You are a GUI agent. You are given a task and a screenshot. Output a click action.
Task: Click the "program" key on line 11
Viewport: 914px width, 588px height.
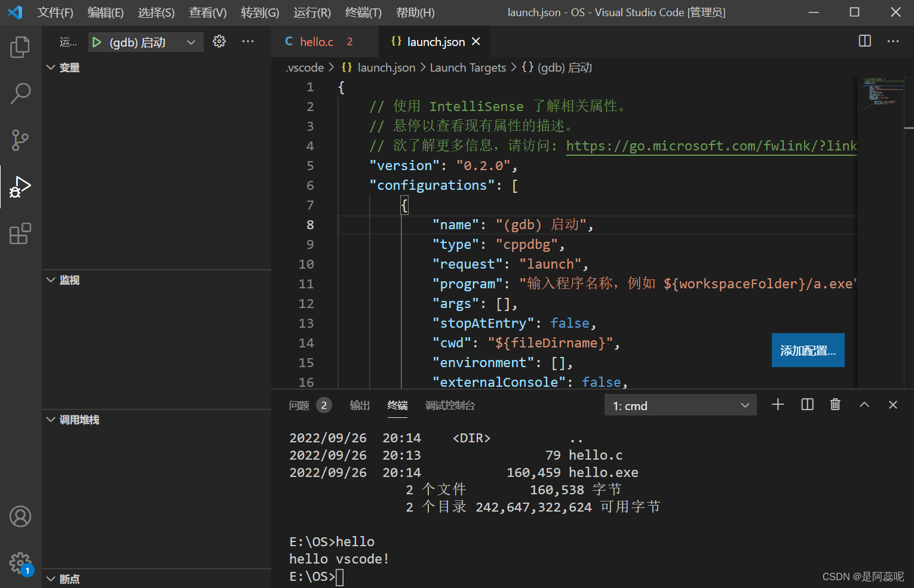click(x=468, y=284)
